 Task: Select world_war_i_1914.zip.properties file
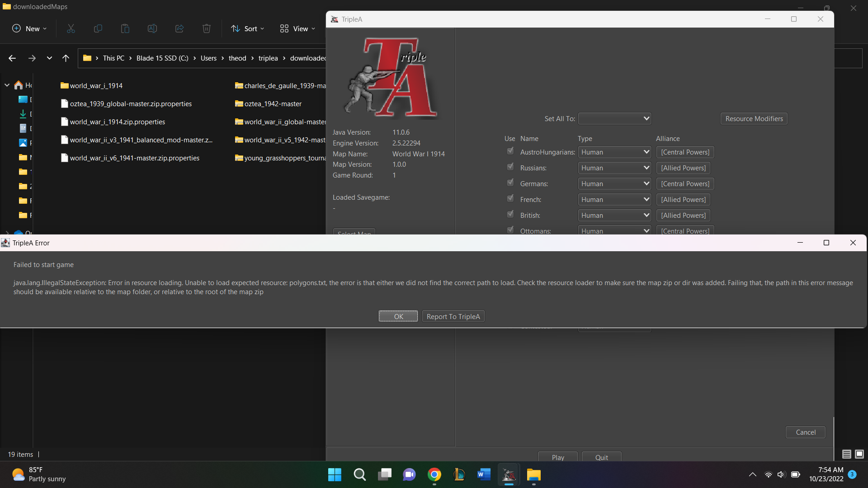(x=113, y=122)
